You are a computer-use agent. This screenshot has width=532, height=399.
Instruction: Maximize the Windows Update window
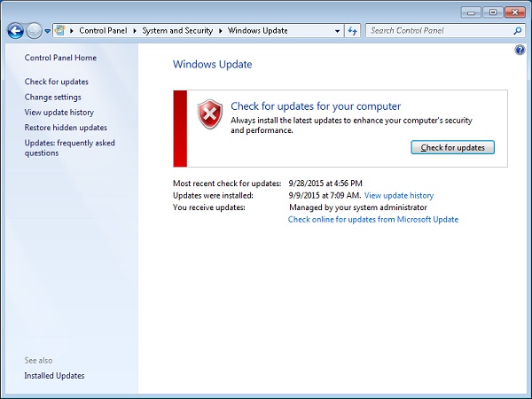[x=493, y=12]
